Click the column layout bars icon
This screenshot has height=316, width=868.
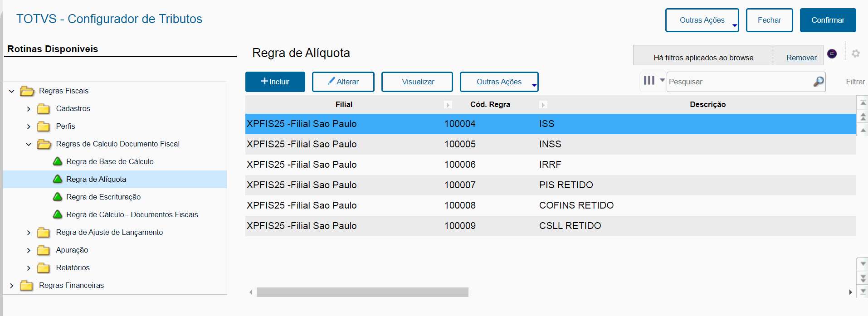point(649,81)
